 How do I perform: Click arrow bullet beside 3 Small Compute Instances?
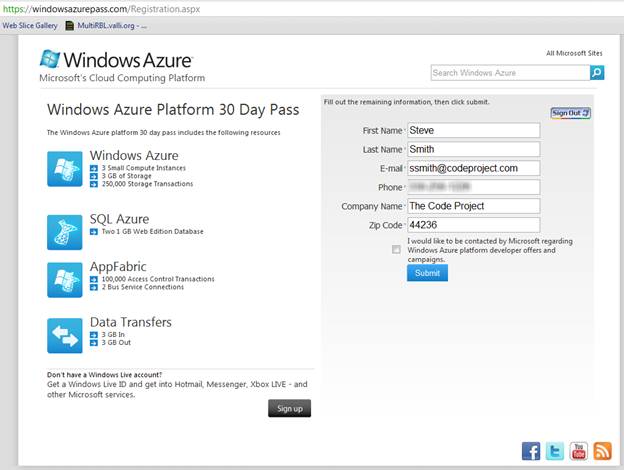(x=94, y=168)
